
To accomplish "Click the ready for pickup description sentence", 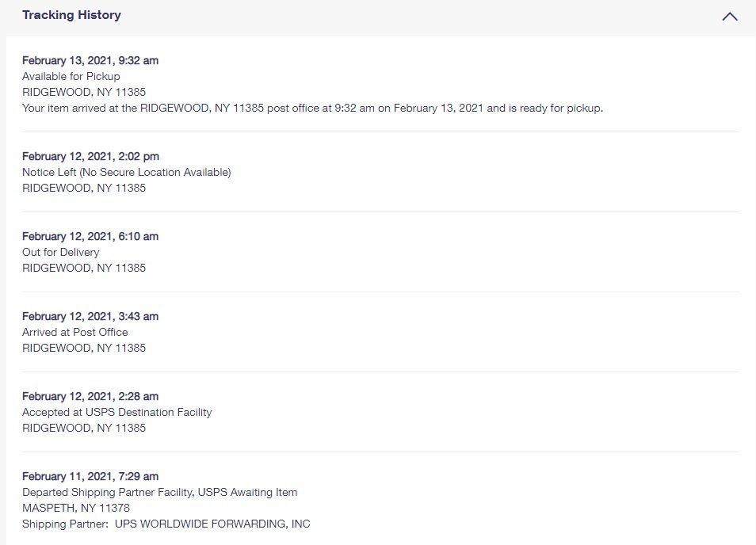I will pos(313,108).
